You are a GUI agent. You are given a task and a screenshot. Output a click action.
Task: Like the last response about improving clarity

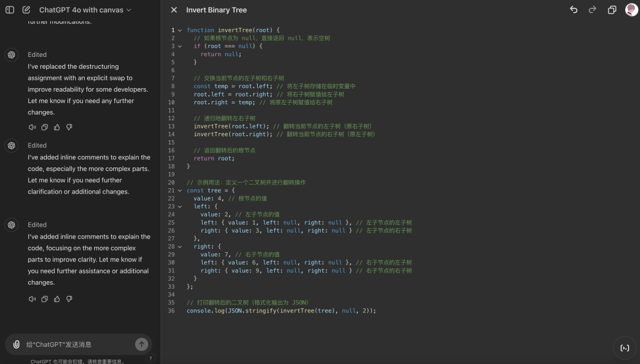[x=57, y=299]
